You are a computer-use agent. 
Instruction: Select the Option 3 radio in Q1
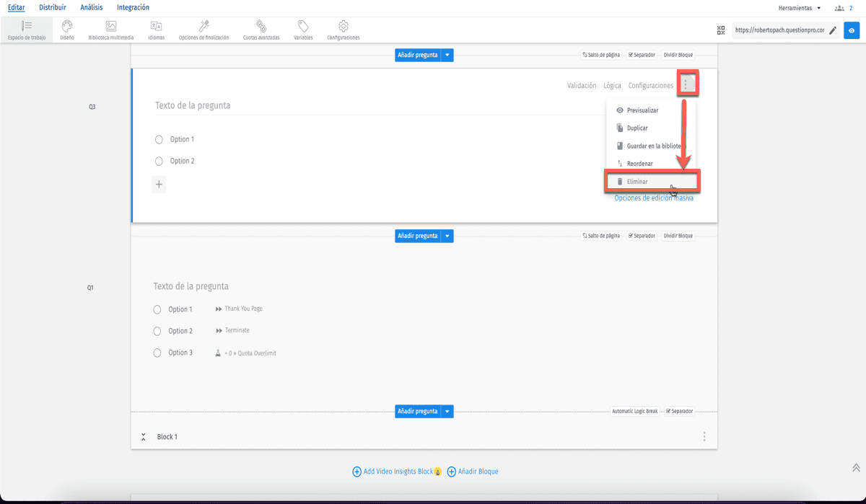pyautogui.click(x=157, y=353)
